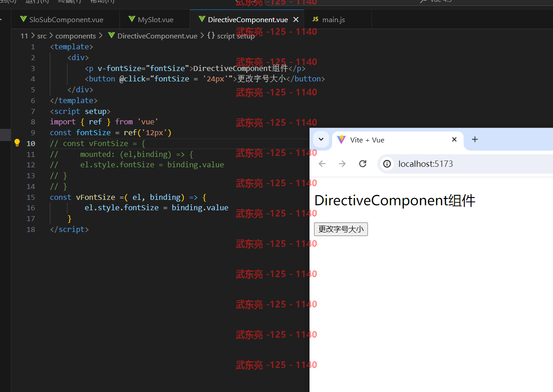This screenshot has width=553, height=392.
Task: Click the Vue icon on MySlot.vue tab
Action: pos(132,19)
